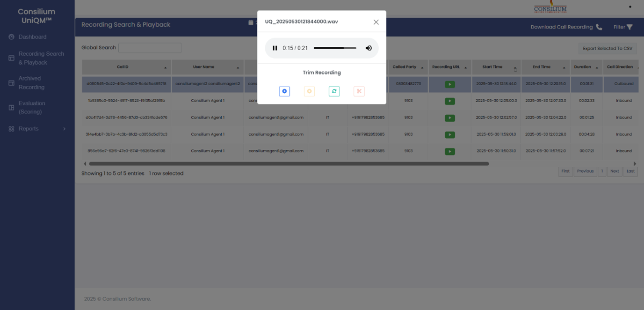Open Dashboard from the sidebar
Viewport: 644px width, 310px height.
[32, 37]
